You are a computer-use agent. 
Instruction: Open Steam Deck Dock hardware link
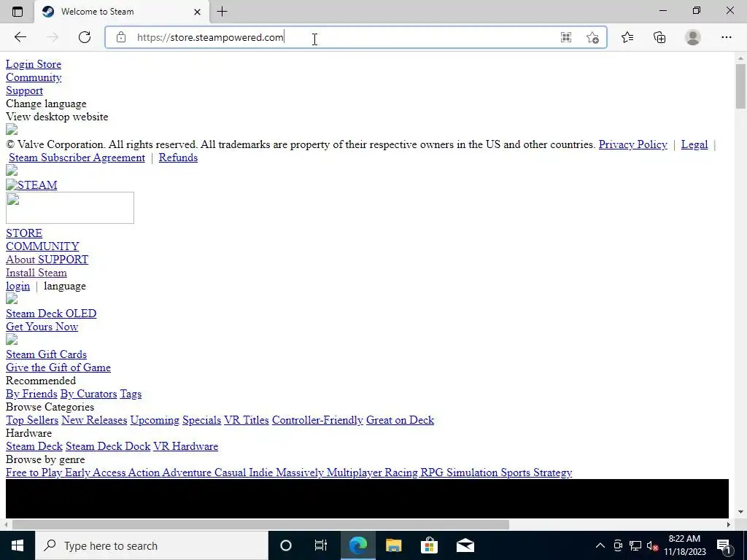(108, 446)
